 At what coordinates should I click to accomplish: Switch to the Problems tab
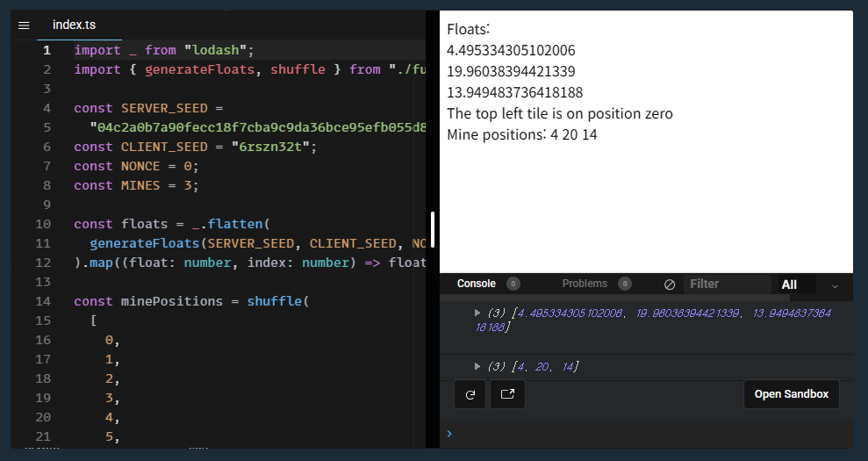coord(585,284)
